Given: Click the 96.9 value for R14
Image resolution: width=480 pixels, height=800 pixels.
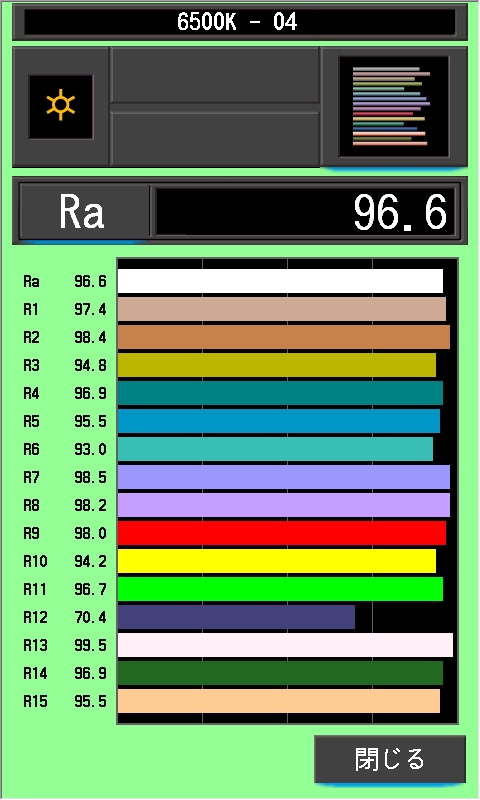Looking at the screenshot, I should pyautogui.click(x=90, y=673).
